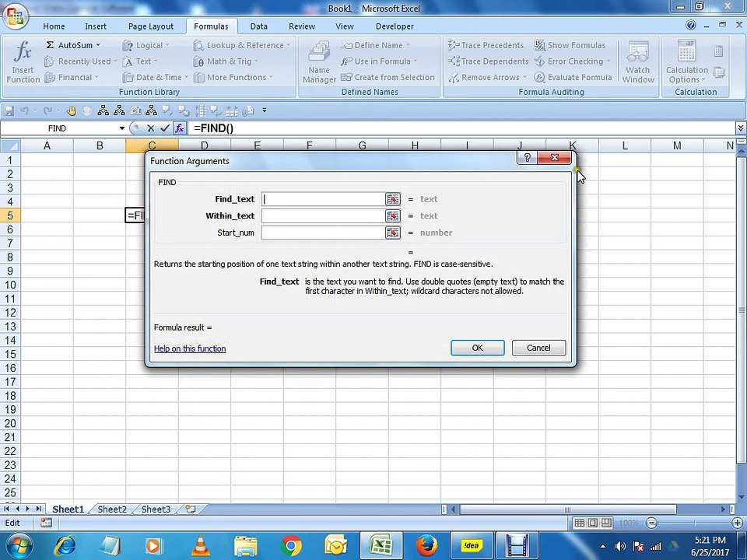
Task: Click Trace Dependents
Action: pos(489,61)
